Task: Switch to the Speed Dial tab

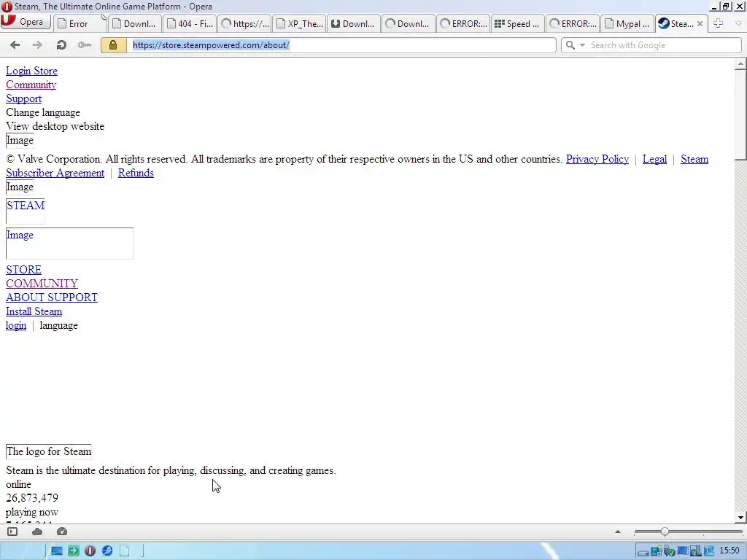Action: (x=518, y=24)
